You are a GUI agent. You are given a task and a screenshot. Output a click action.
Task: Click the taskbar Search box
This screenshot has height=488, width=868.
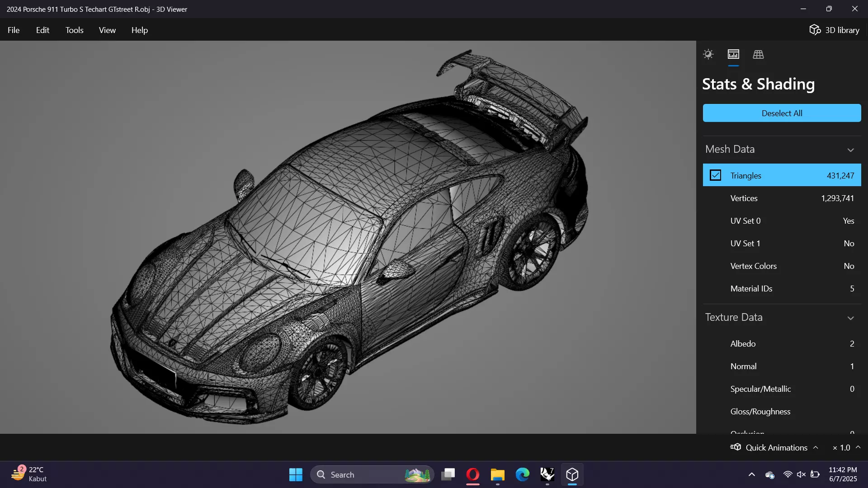tap(372, 474)
